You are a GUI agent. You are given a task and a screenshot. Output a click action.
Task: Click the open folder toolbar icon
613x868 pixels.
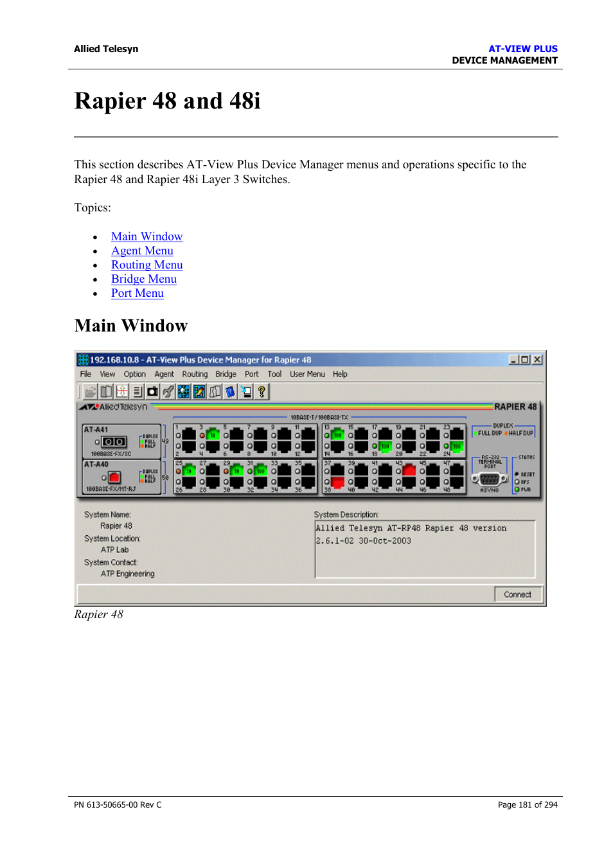91,391
